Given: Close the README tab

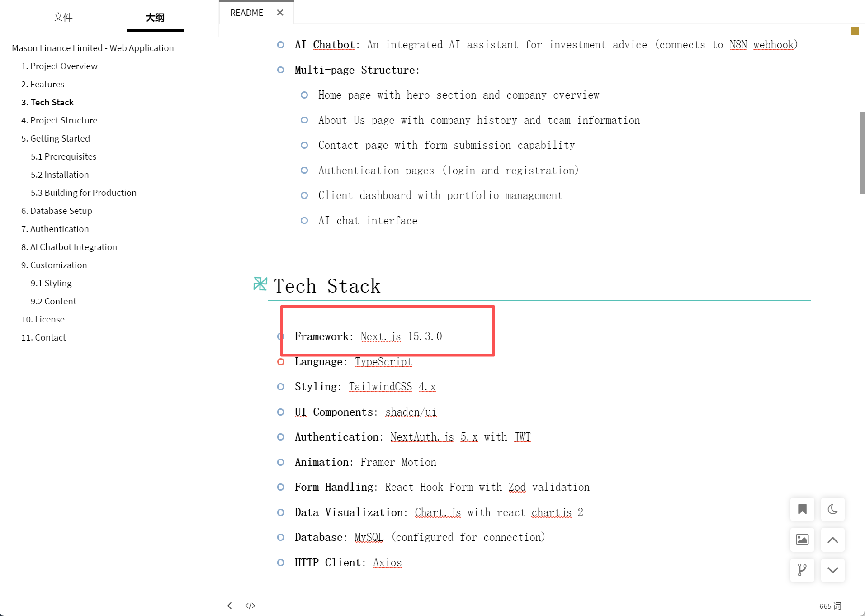Looking at the screenshot, I should point(280,13).
